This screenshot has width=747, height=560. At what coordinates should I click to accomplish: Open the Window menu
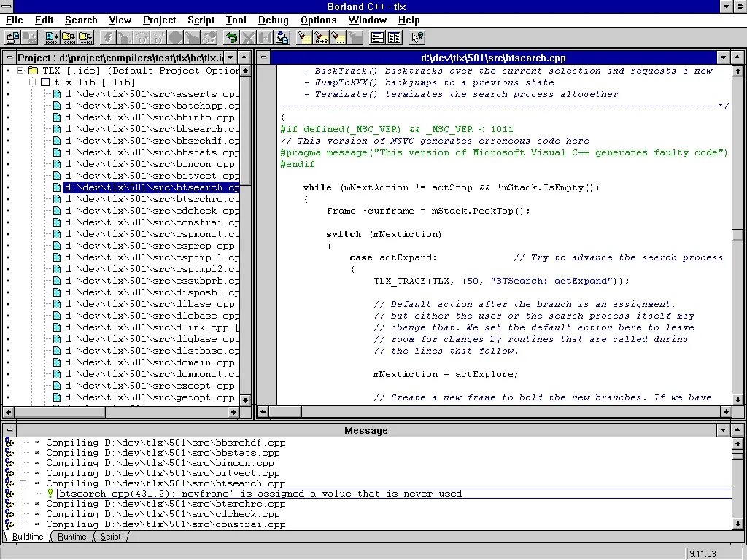[368, 20]
